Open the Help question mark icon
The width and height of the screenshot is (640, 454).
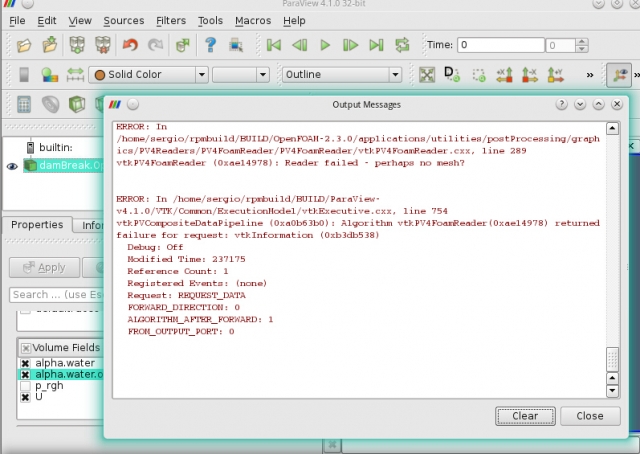pyautogui.click(x=211, y=45)
